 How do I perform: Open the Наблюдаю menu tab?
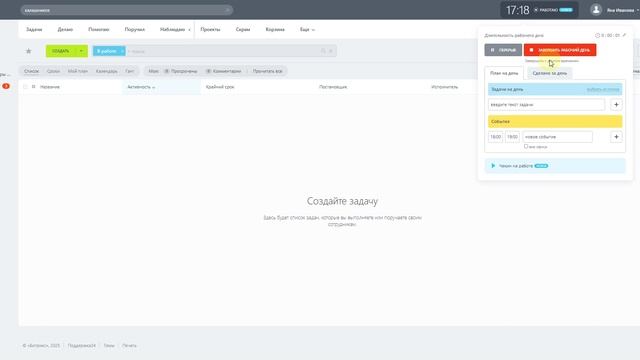point(172,29)
